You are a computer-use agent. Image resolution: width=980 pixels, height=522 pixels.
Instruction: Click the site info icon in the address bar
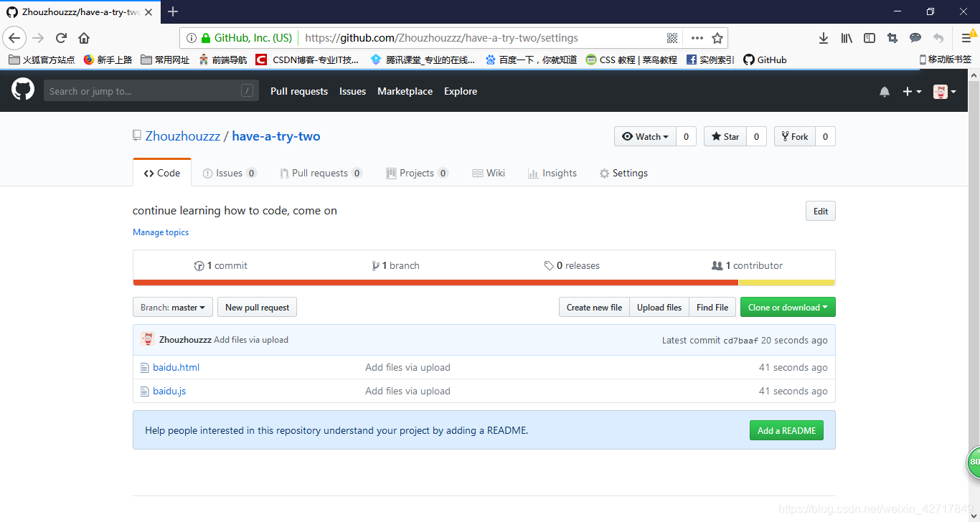tap(192, 38)
